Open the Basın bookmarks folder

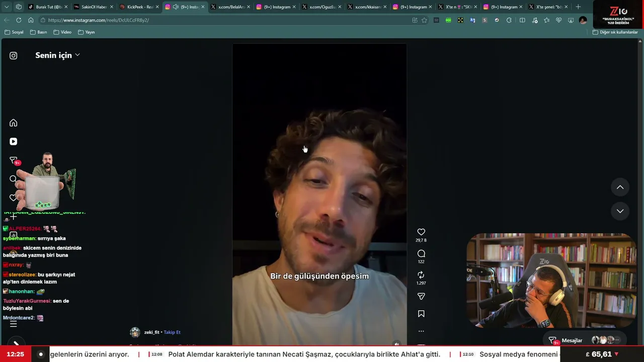(39, 32)
